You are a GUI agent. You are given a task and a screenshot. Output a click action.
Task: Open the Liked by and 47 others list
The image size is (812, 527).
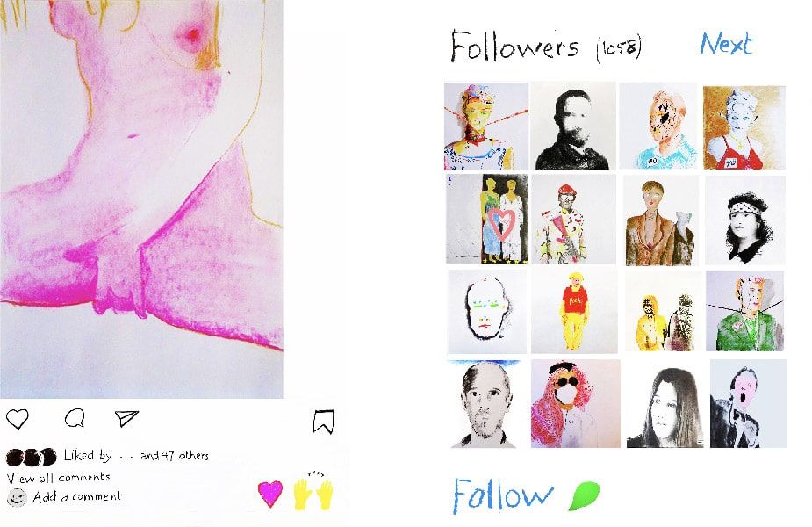coord(136,456)
